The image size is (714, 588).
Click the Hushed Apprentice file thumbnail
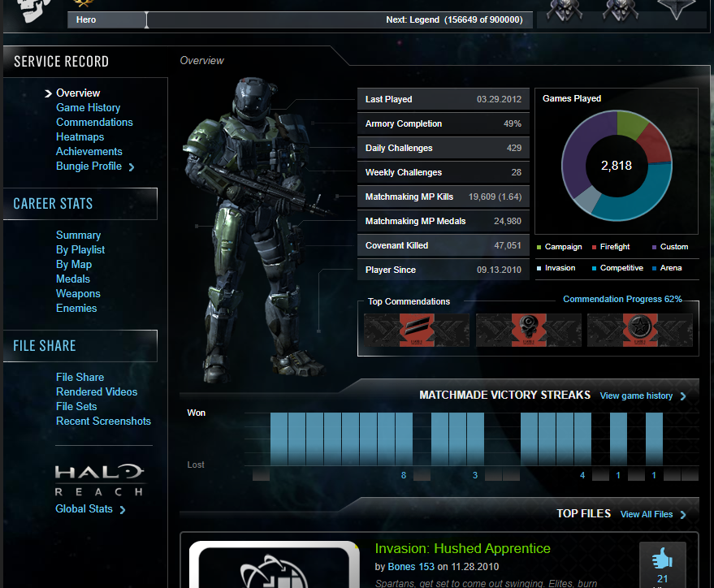(x=274, y=564)
